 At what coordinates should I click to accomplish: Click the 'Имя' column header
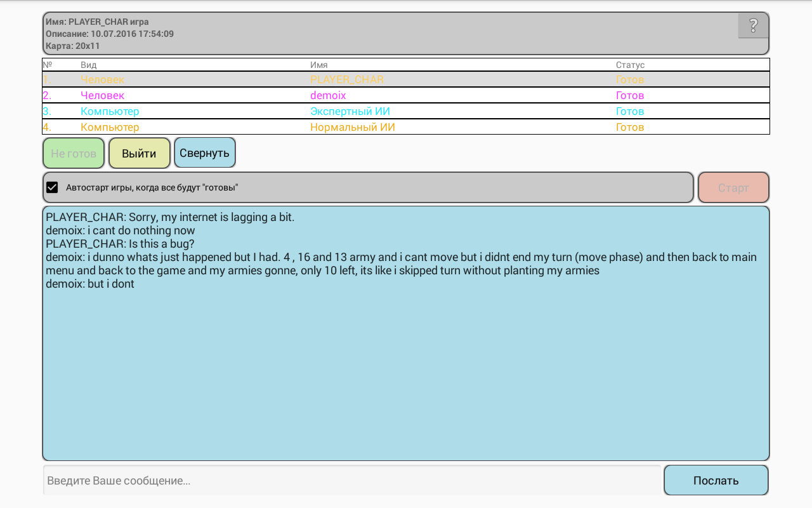click(x=317, y=64)
